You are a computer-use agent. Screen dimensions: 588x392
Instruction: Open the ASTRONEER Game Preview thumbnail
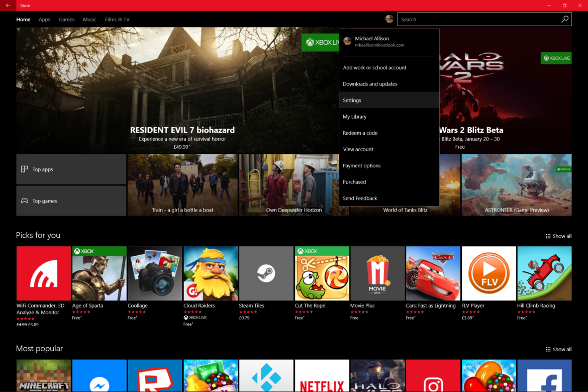click(x=516, y=185)
